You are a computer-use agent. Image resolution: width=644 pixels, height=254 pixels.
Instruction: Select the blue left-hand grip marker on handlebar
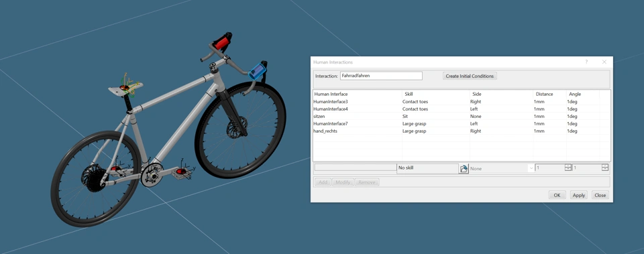point(258,71)
